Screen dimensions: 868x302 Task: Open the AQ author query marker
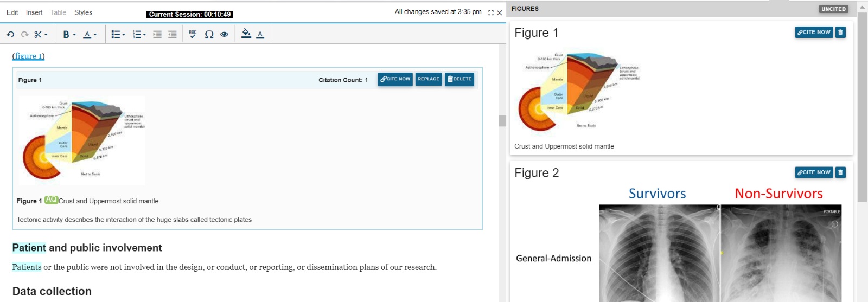51,200
